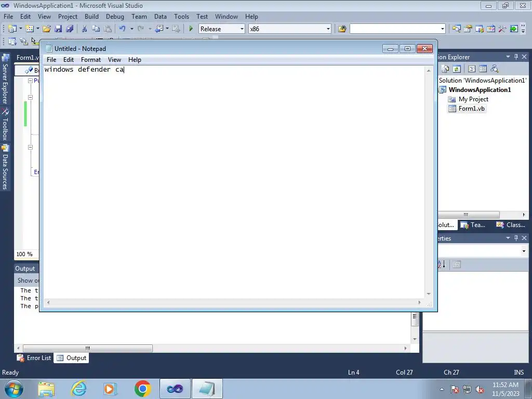Click the Property Pages icon
The height and width of the screenshot is (399, 532).
[457, 264]
